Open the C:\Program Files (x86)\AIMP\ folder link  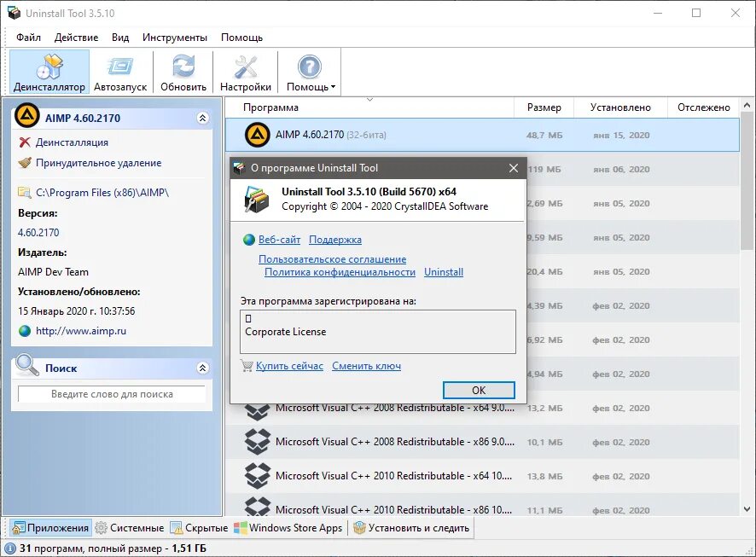tap(102, 192)
